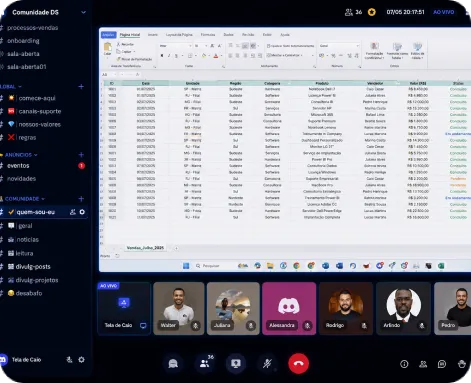Collapse the COMUNIDADE category
The height and width of the screenshot is (383, 471).
(x=24, y=199)
